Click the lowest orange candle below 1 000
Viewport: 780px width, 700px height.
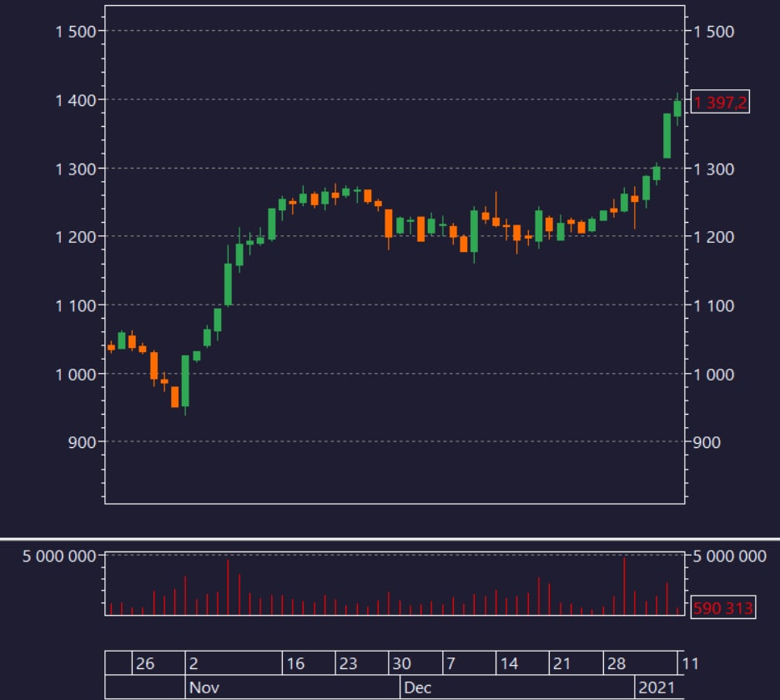pos(174,397)
